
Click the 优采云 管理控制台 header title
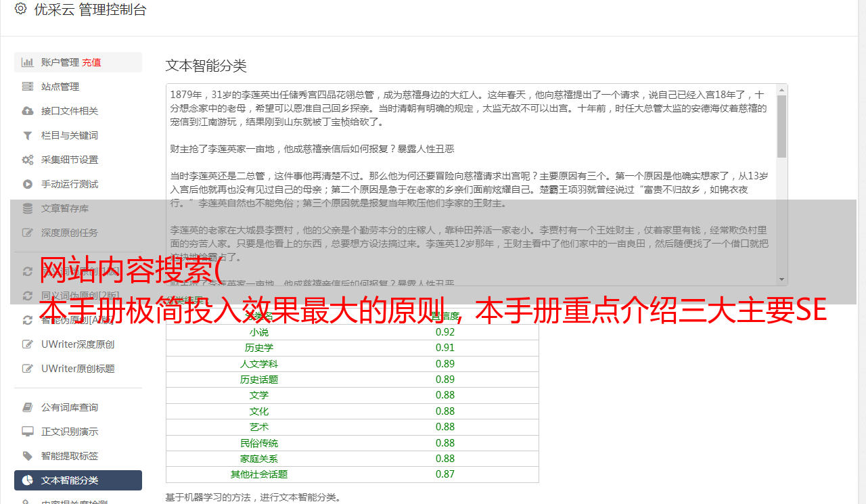point(89,9)
